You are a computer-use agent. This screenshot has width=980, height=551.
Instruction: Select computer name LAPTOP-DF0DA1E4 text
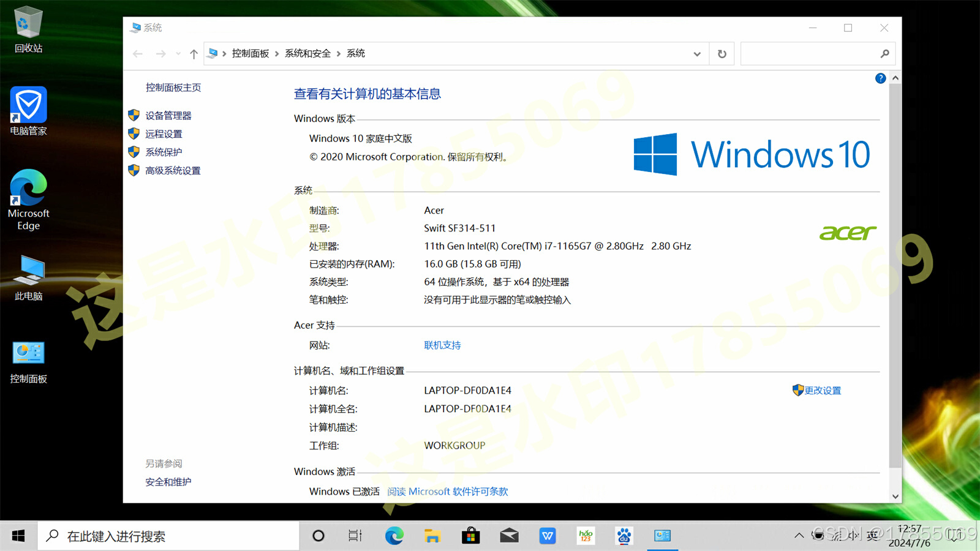click(467, 391)
